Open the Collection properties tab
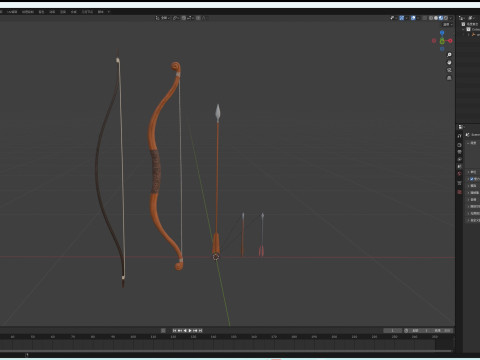Image resolution: width=480 pixels, height=360 pixels. coord(459,183)
